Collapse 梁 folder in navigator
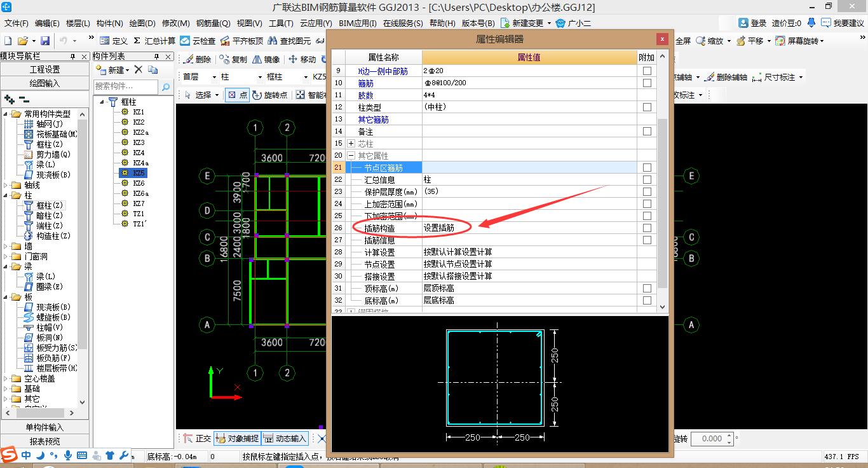 [x=6, y=266]
